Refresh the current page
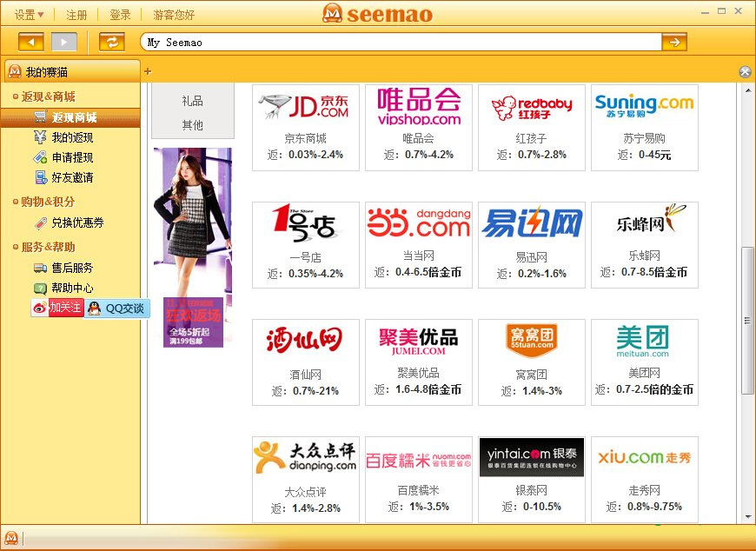The width and height of the screenshot is (756, 551). 111,40
